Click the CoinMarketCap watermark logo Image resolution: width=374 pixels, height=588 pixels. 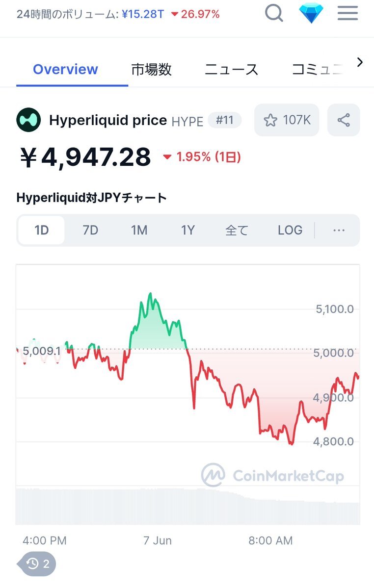272,475
